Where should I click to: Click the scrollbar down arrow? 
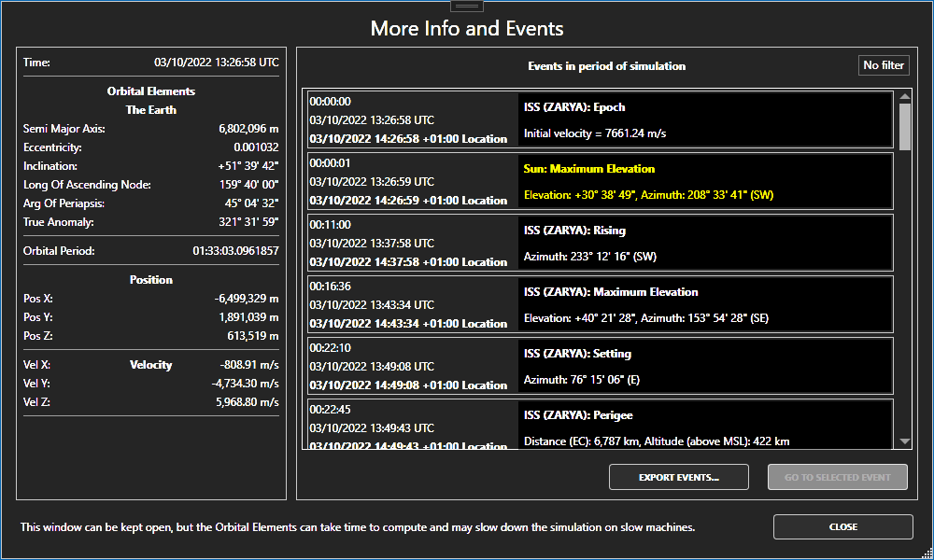point(904,441)
